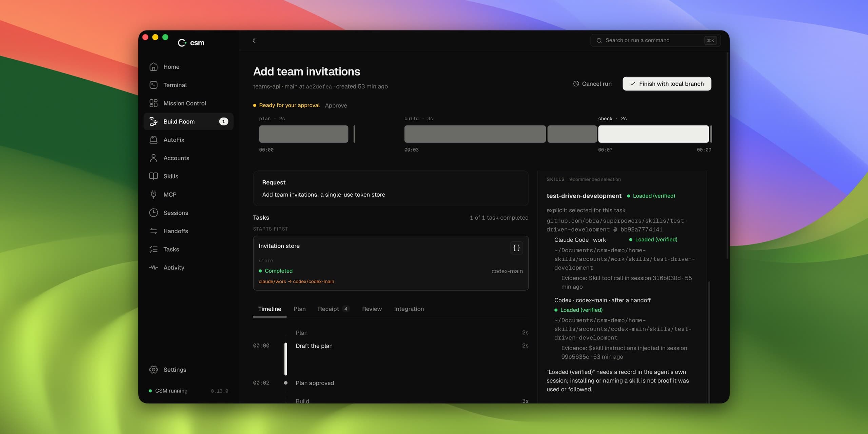Click the csm logo icon

coord(182,43)
